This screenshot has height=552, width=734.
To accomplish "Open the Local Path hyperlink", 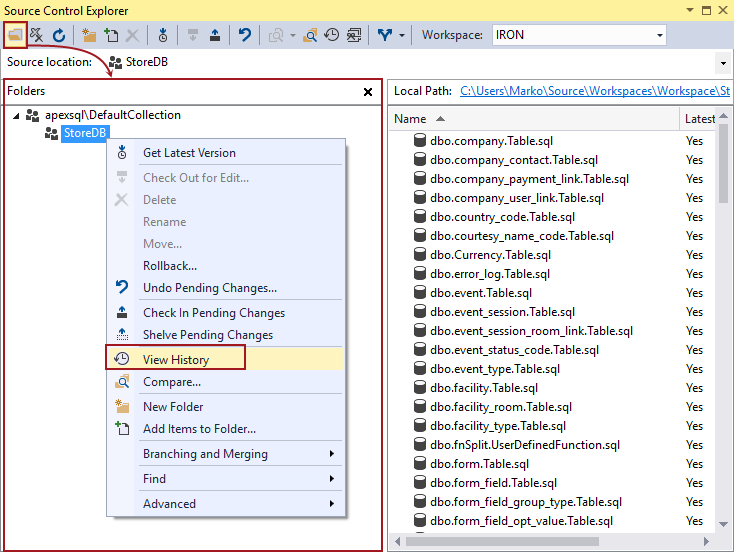I will click(x=595, y=91).
